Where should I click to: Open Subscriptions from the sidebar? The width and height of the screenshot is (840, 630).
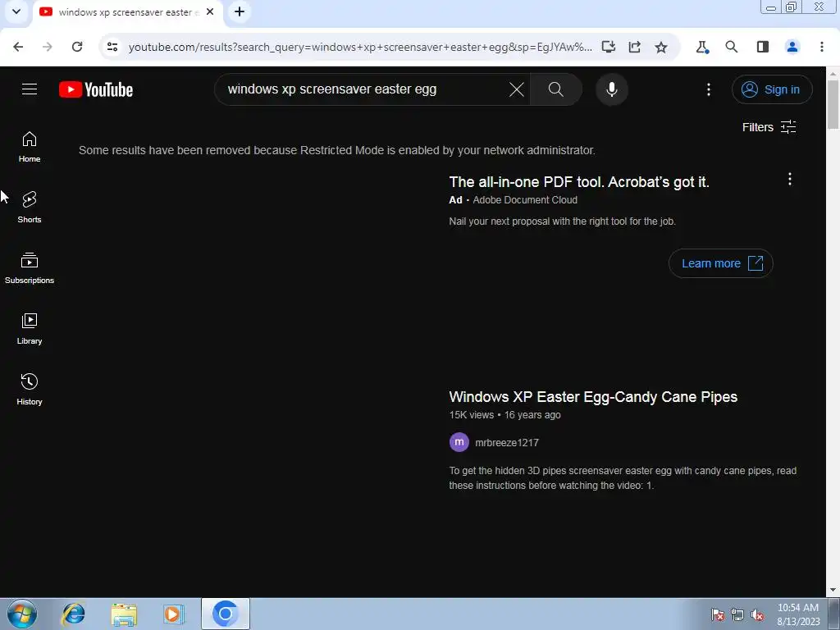[30, 268]
